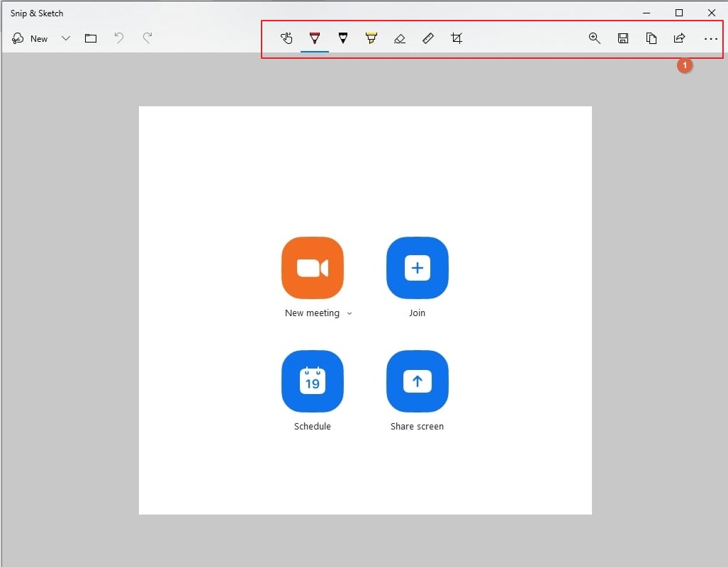This screenshot has width=728, height=567.
Task: Enable Touch Writing tool
Action: (x=286, y=38)
